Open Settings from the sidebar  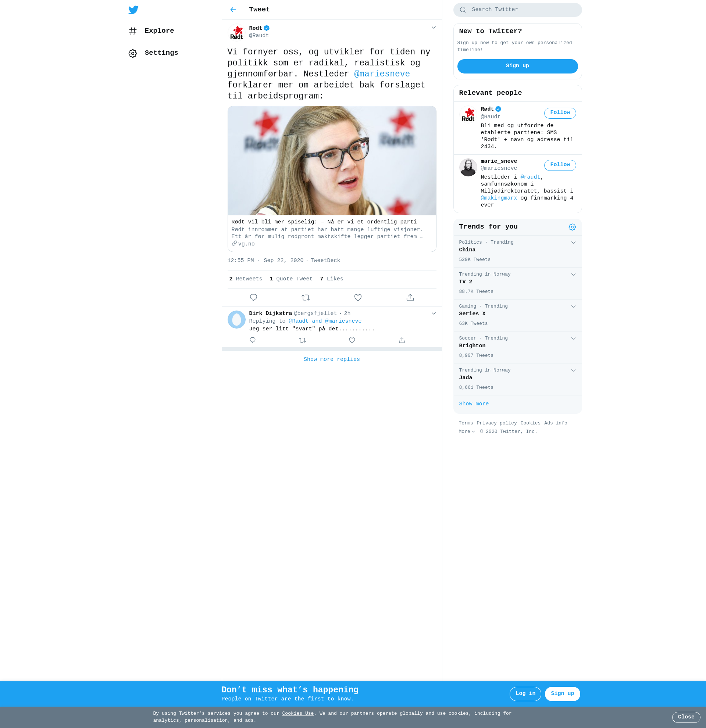(x=153, y=53)
